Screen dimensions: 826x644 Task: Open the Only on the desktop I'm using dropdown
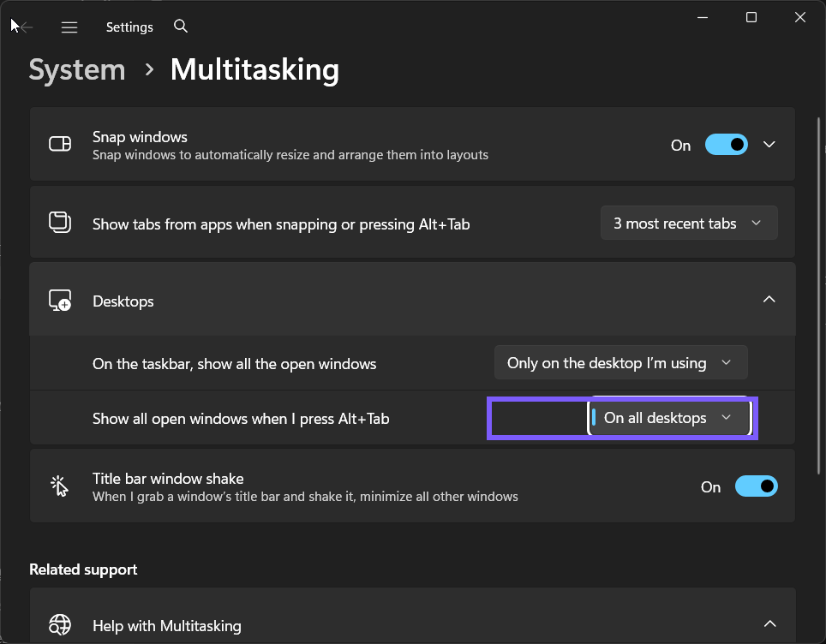[x=620, y=362]
